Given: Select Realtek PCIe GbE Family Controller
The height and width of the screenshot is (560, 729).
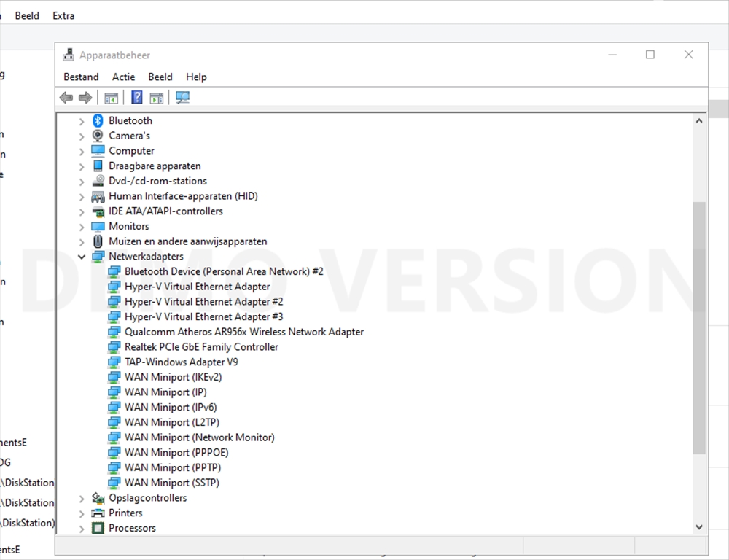Looking at the screenshot, I should [x=201, y=347].
